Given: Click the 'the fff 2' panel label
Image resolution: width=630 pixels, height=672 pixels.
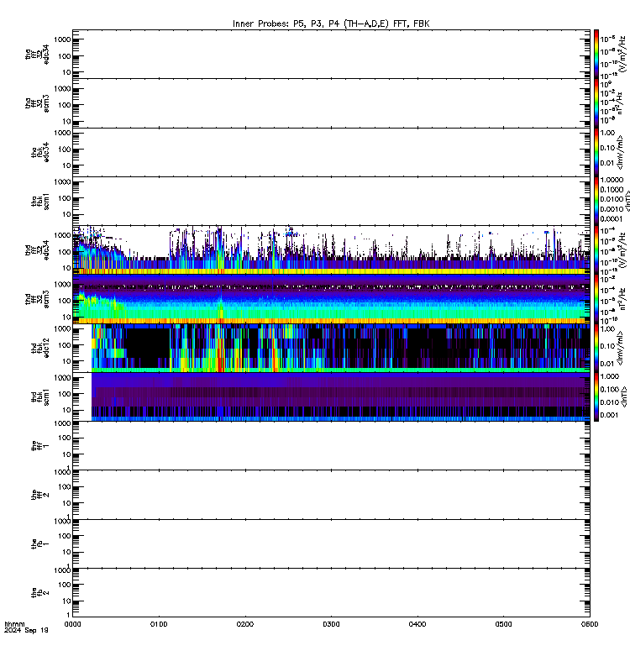Looking at the screenshot, I should point(40,495).
